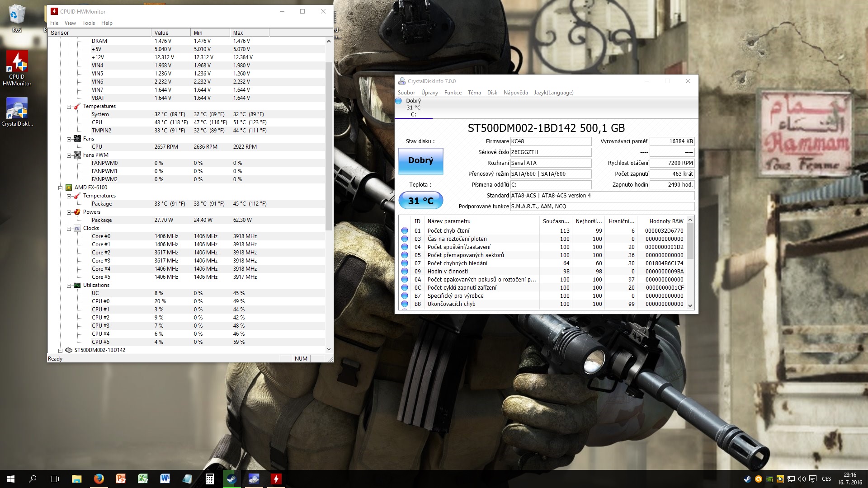Open the Funkce menu in CrystalDiskInfo

pos(453,93)
